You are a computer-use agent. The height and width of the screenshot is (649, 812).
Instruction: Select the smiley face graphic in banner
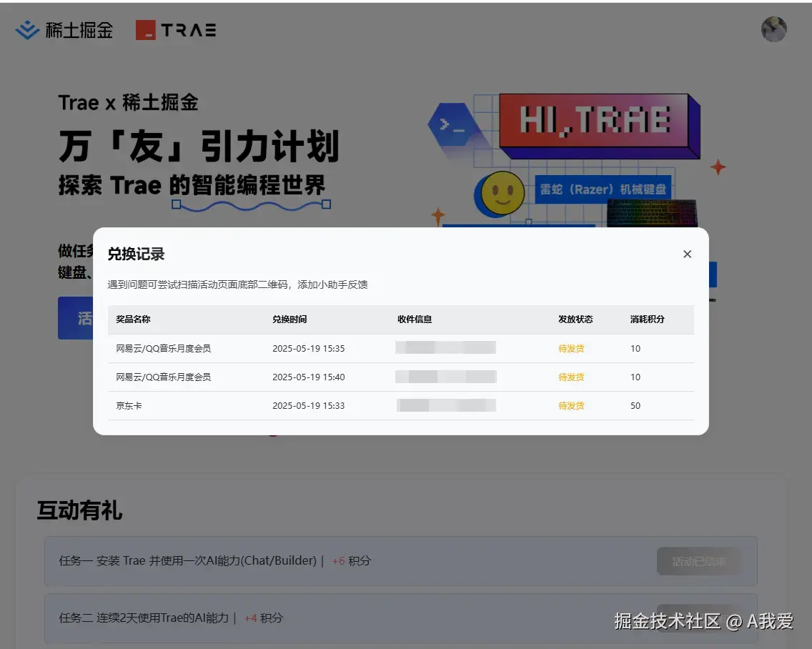point(501,193)
